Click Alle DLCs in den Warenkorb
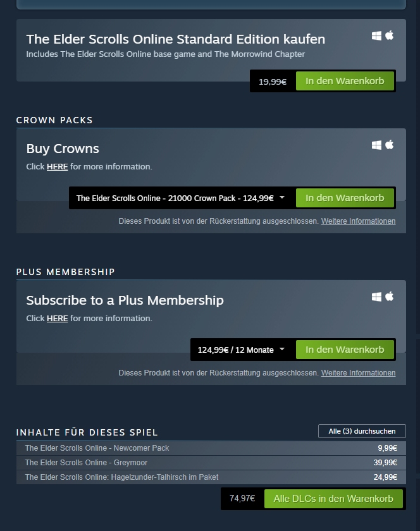Image resolution: width=420 pixels, height=531 pixels. point(333,499)
